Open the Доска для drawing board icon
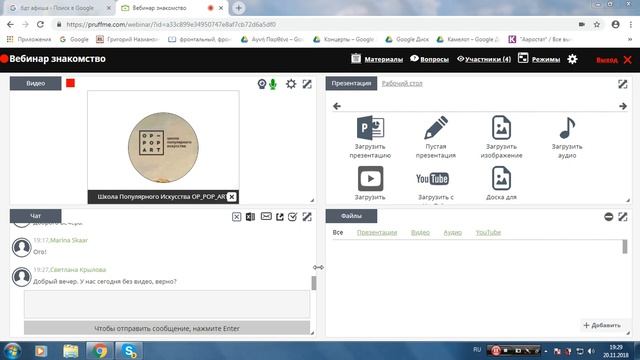640x360 pixels. (501, 178)
